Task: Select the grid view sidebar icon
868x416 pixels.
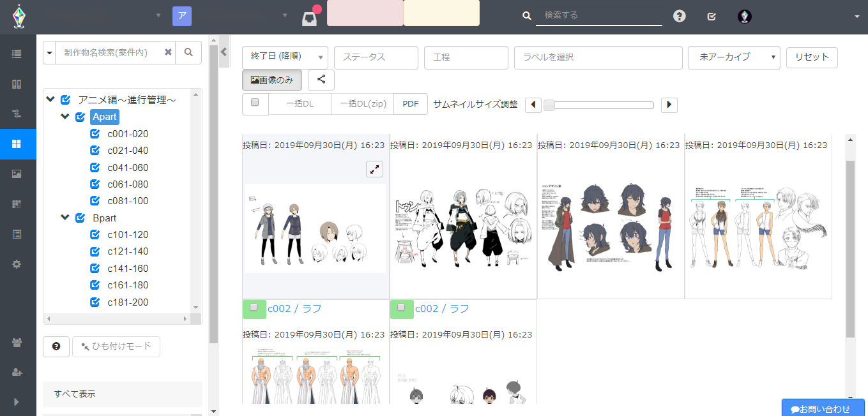Action: point(17,144)
